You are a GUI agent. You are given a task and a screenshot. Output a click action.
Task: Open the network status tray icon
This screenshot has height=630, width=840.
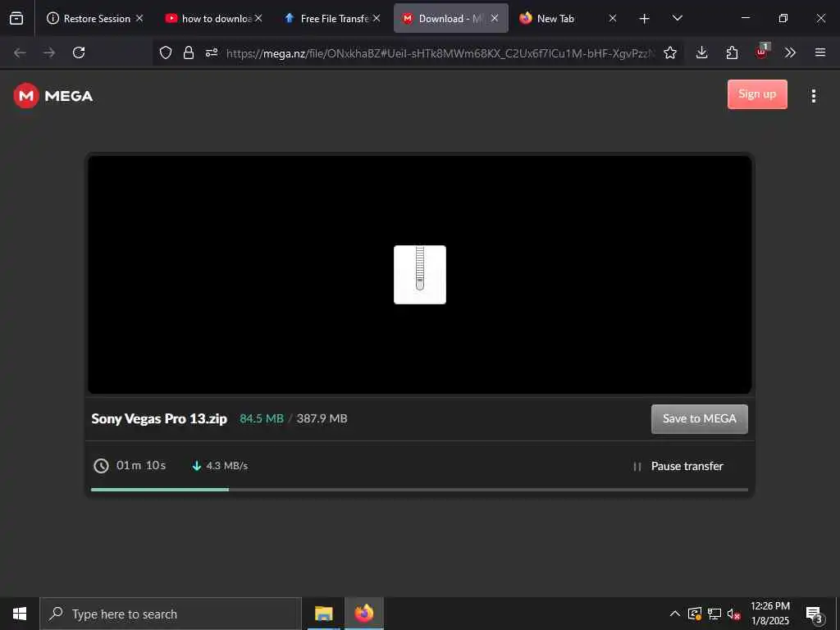[x=714, y=614]
